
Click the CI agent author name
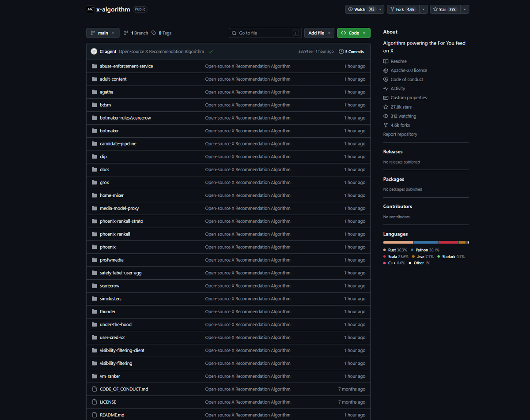(108, 52)
